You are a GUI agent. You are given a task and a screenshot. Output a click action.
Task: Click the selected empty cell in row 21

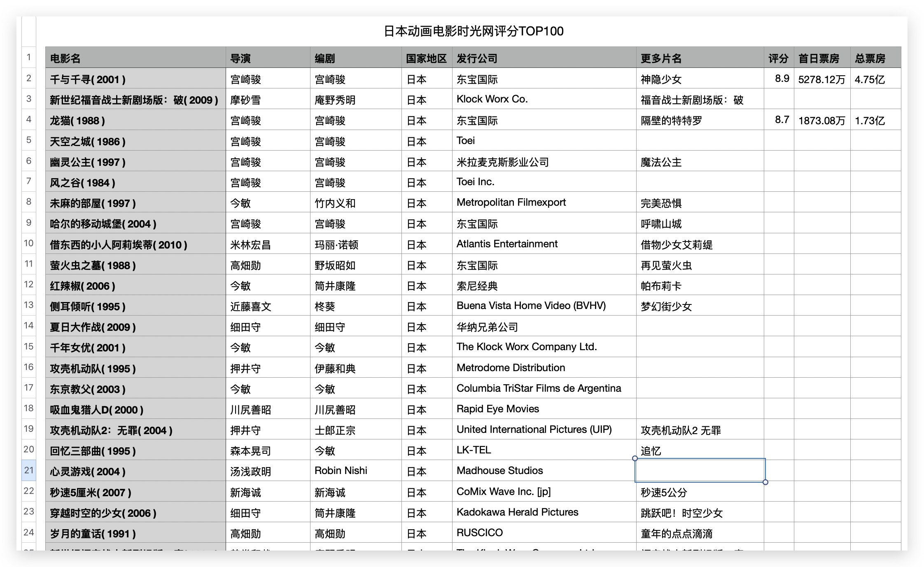pyautogui.click(x=700, y=470)
